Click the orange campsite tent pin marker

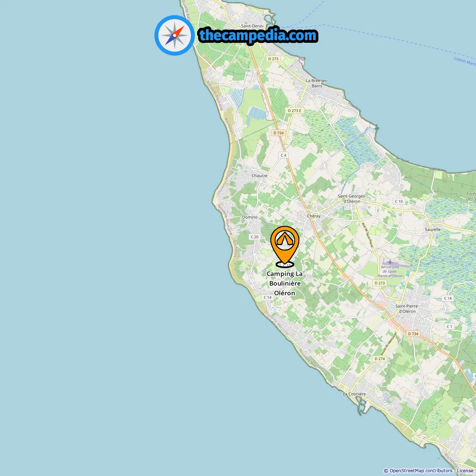[285, 245]
